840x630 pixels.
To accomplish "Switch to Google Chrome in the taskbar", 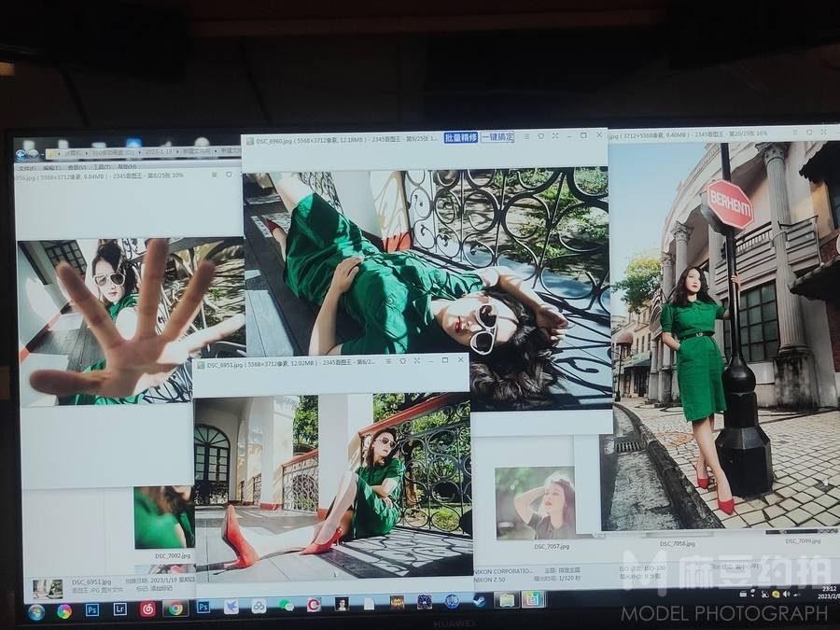I will (x=175, y=609).
